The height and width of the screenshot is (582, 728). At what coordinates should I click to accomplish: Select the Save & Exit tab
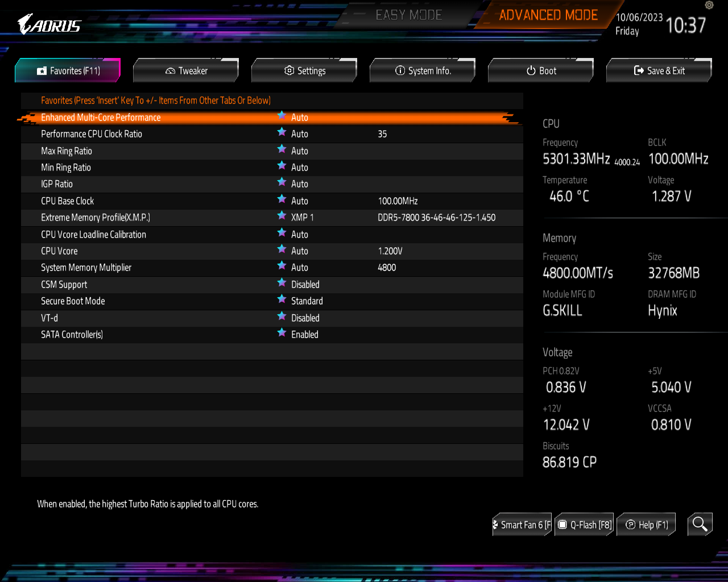click(659, 70)
